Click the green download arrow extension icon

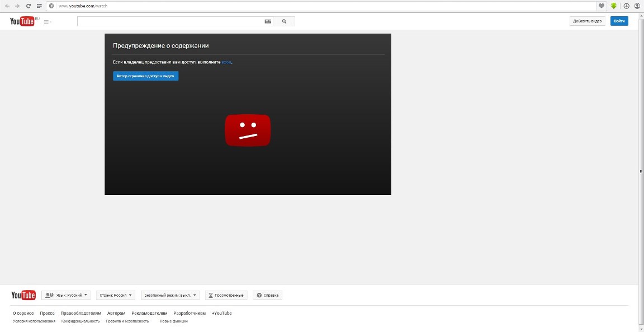pos(614,6)
